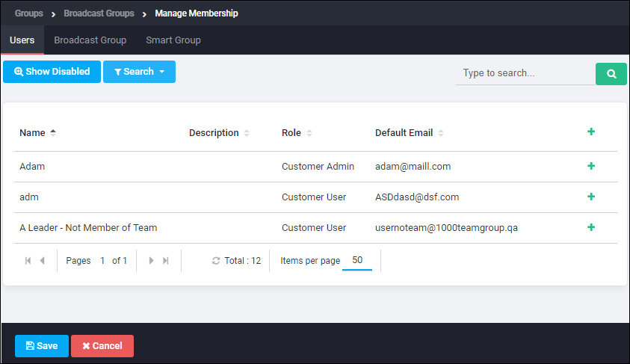
Task: Go to first page of results
Action: pos(28,261)
